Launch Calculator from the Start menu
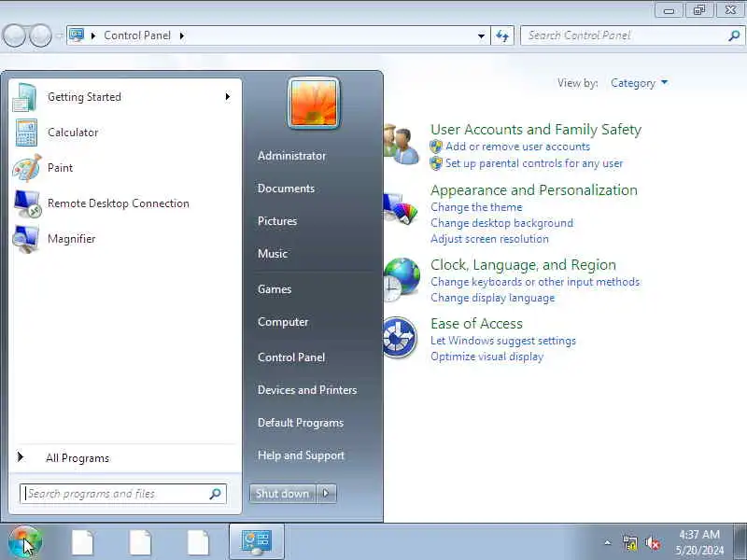The image size is (747, 560). click(x=125, y=133)
